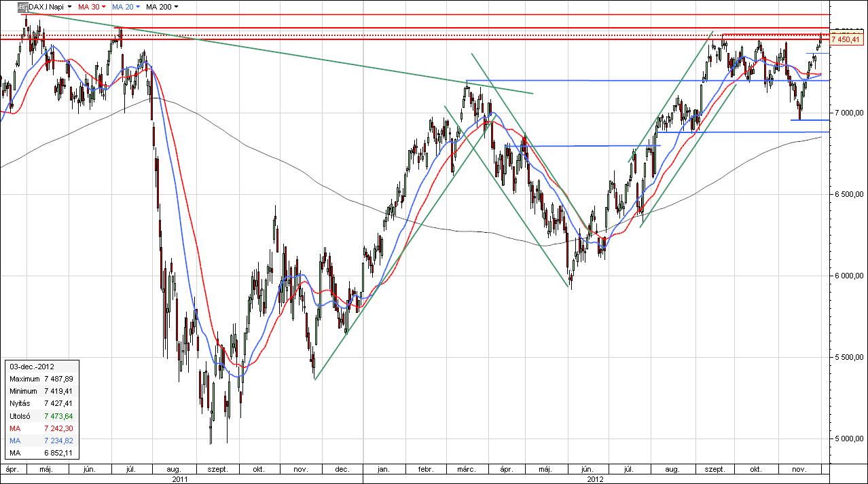Image resolution: width=868 pixels, height=484 pixels.
Task: Click the 2011 year label on time axis
Action: 180,479
